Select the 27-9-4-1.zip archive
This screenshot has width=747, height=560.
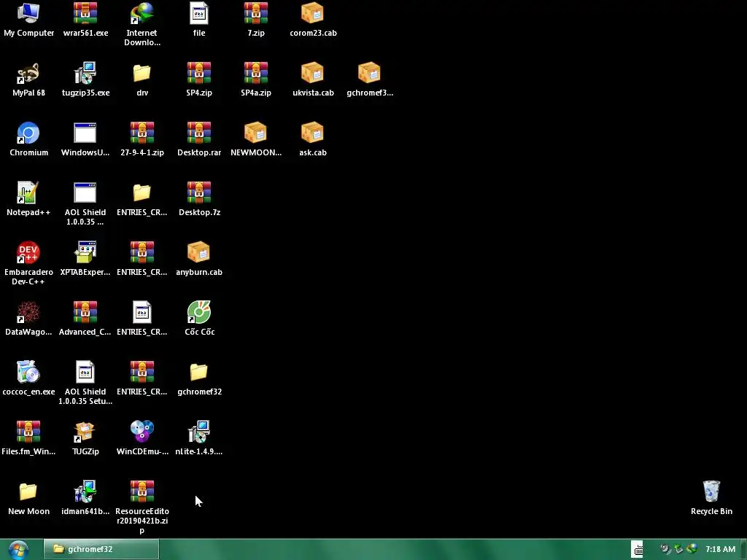(142, 133)
